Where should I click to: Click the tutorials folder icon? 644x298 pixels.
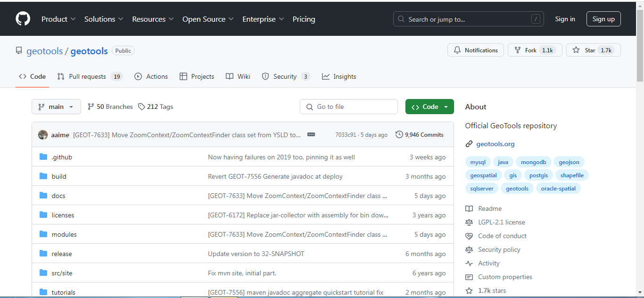pyautogui.click(x=43, y=292)
